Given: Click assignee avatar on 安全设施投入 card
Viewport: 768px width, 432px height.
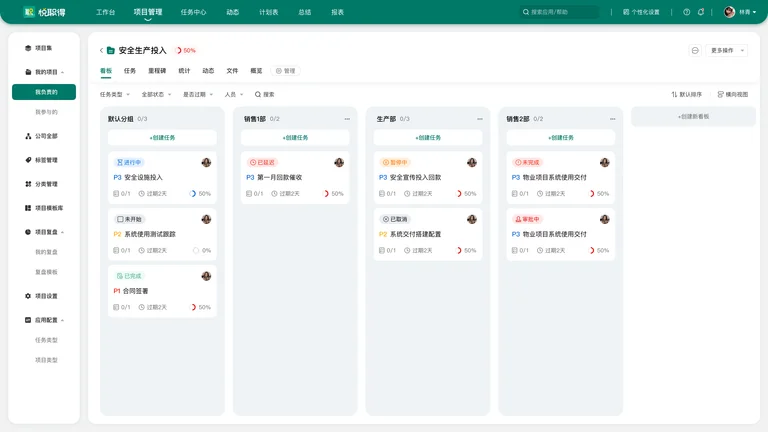Looking at the screenshot, I should click(206, 163).
